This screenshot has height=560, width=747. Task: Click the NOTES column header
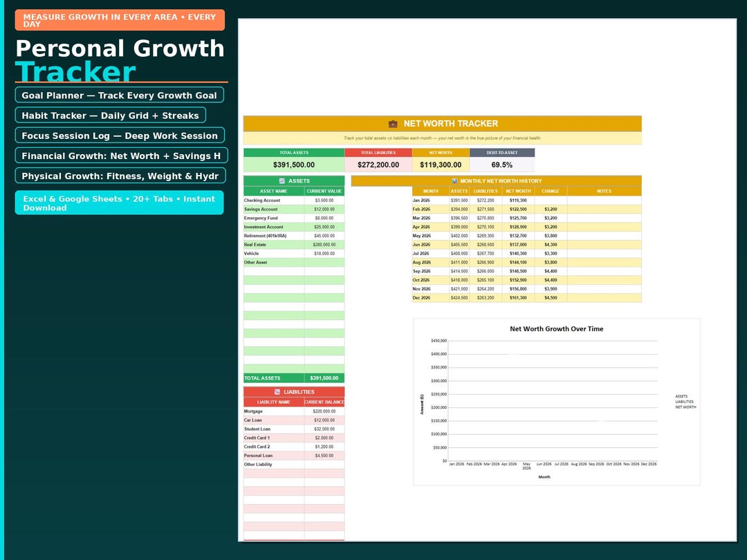tap(604, 191)
